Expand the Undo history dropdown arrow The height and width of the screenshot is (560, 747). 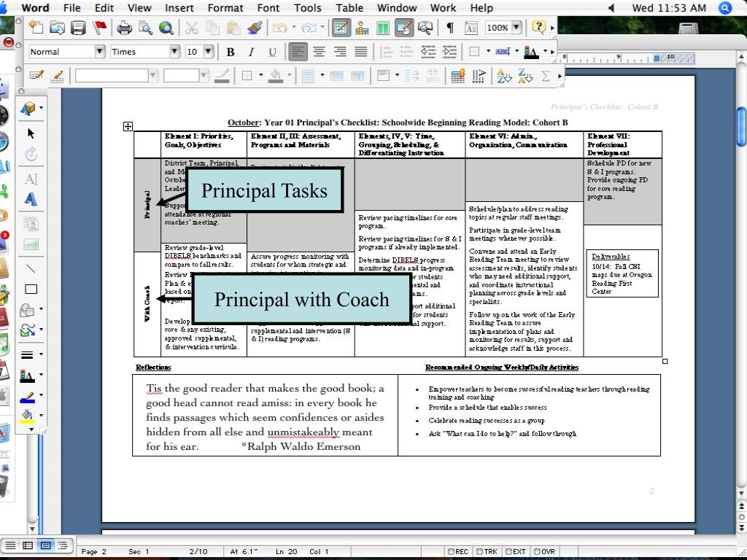tap(293, 28)
